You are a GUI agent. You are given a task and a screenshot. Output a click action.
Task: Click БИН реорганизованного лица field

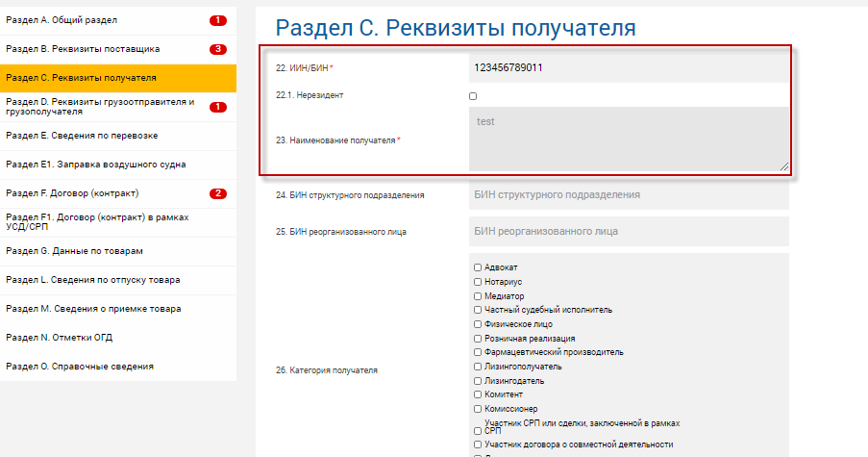629,231
